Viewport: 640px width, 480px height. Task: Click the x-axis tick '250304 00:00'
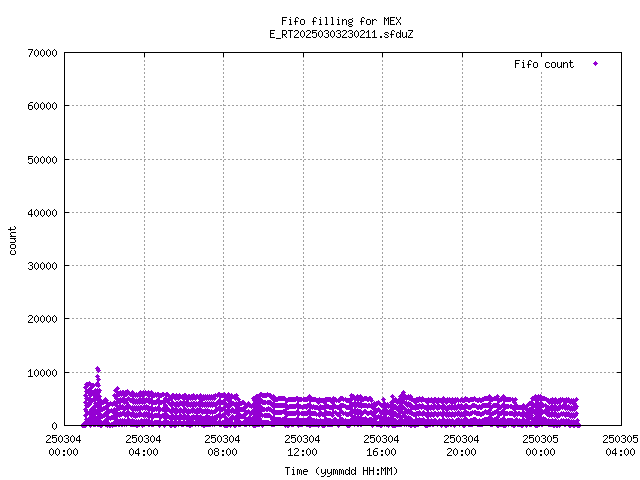pos(63,446)
